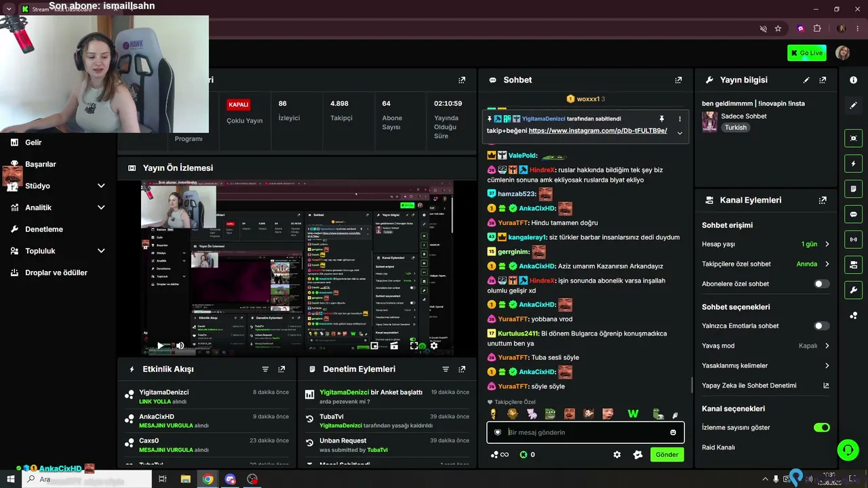This screenshot has width=868, height=488.
Task: Open Takipçilere özel sohbet options arrow
Action: 827,264
